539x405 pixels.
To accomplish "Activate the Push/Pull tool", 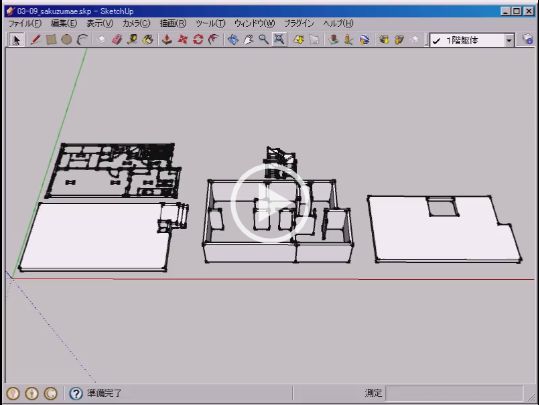I will 167,40.
